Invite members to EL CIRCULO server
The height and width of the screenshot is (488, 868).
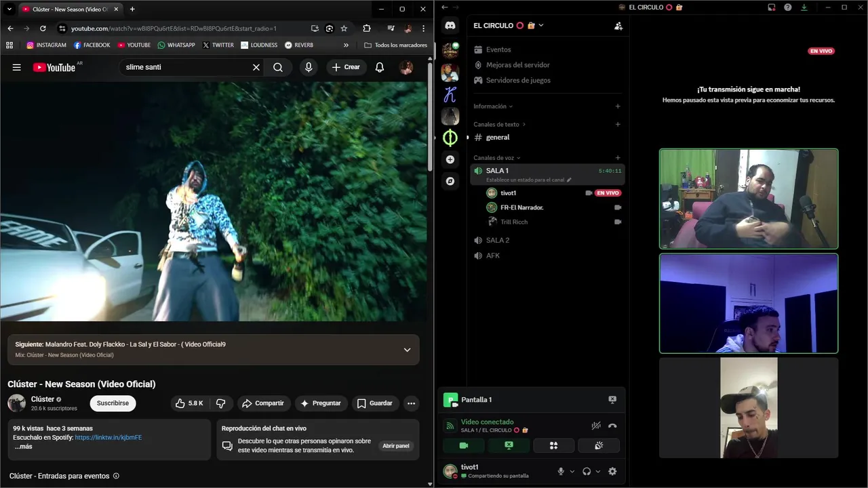coord(618,26)
